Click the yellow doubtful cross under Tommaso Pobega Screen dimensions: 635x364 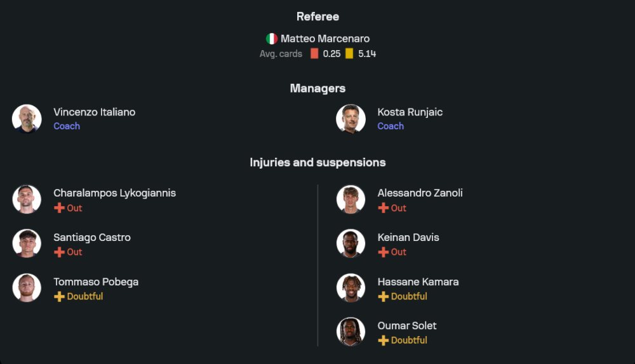59,296
